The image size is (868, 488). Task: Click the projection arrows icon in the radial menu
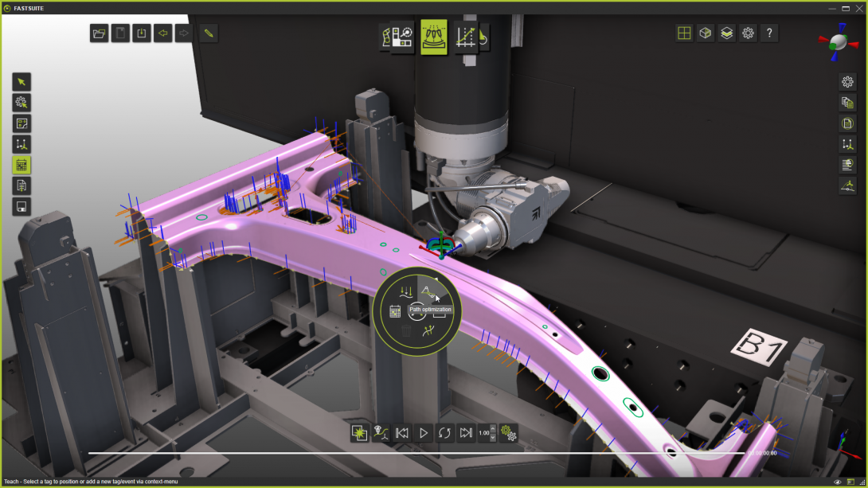[x=406, y=291]
